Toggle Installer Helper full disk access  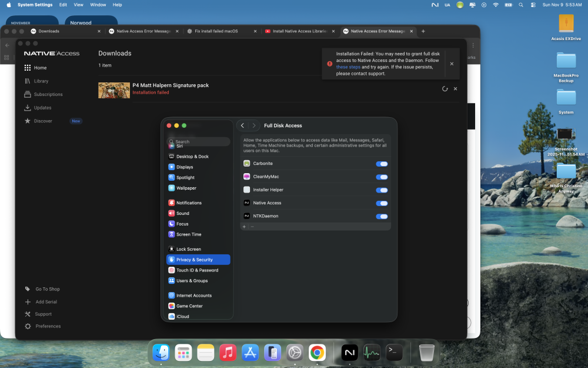click(x=382, y=190)
